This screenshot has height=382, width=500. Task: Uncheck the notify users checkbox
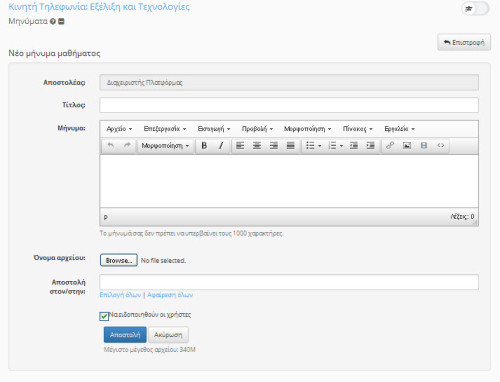[x=104, y=316]
